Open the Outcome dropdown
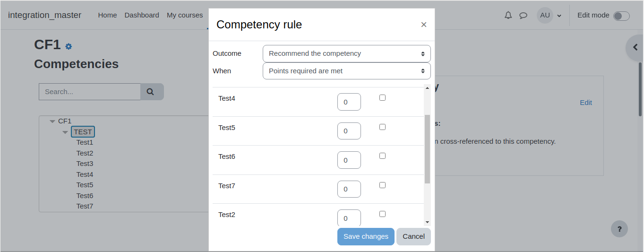Screen dimensions: 644x252 coord(347,53)
